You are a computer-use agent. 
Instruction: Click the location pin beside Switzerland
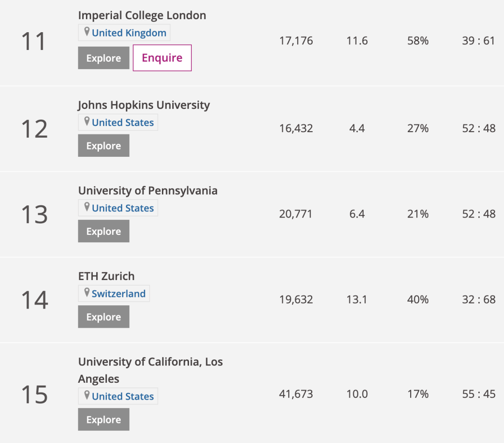point(87,293)
